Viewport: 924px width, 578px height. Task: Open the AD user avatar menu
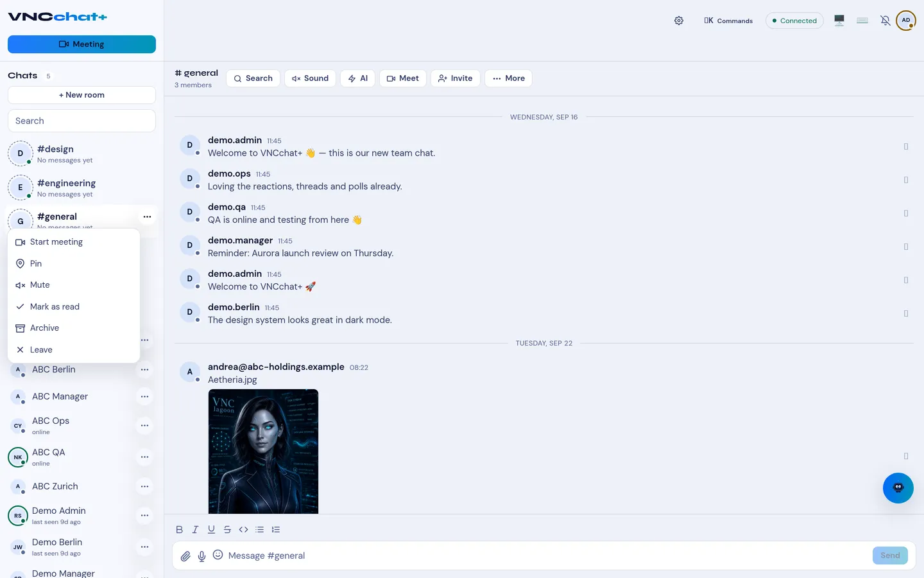click(906, 21)
